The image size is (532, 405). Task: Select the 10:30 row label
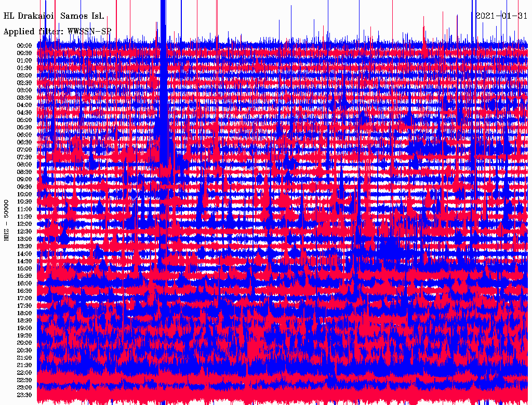pyautogui.click(x=25, y=202)
